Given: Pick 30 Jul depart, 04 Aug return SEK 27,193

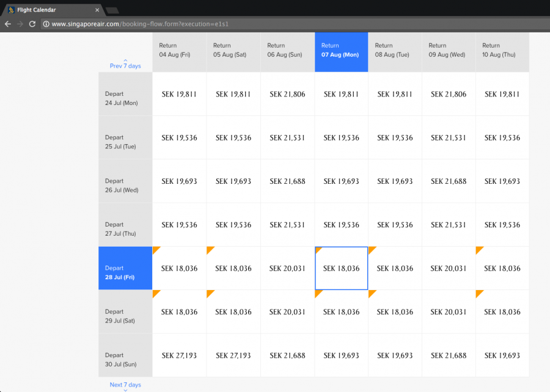Looking at the screenshot, I should point(179,355).
